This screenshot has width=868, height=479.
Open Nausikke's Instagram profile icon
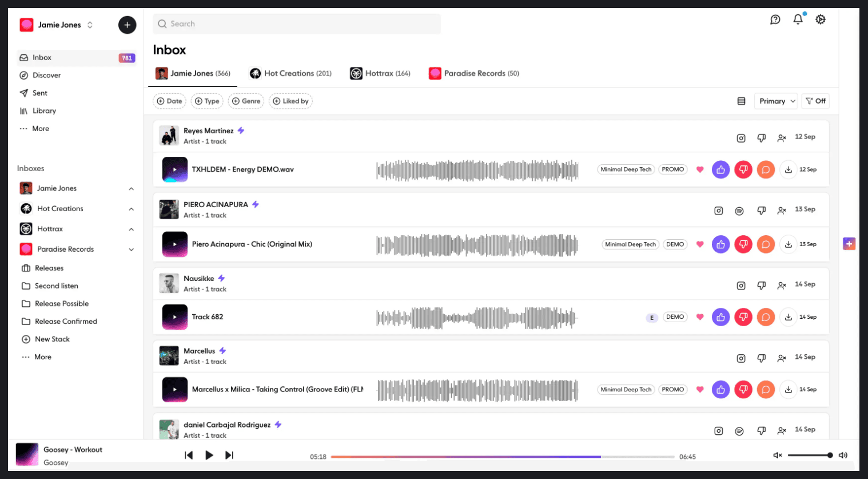(x=741, y=285)
